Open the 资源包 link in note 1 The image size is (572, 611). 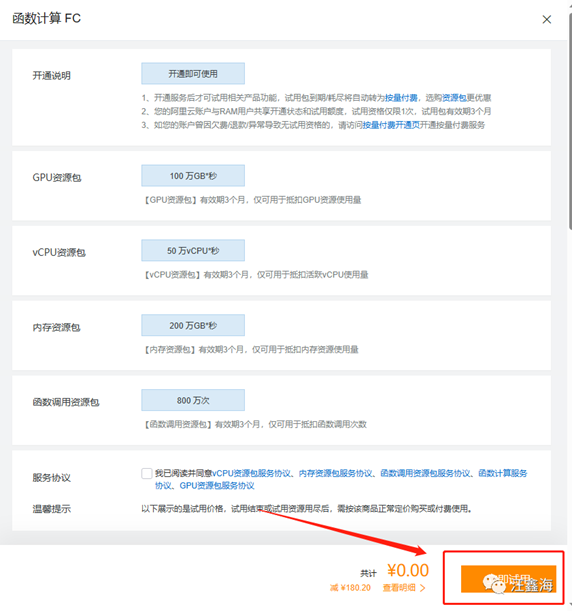point(454,98)
